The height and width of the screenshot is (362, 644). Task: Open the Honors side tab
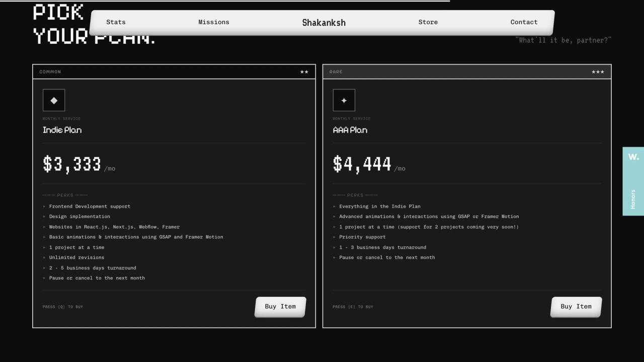(633, 181)
